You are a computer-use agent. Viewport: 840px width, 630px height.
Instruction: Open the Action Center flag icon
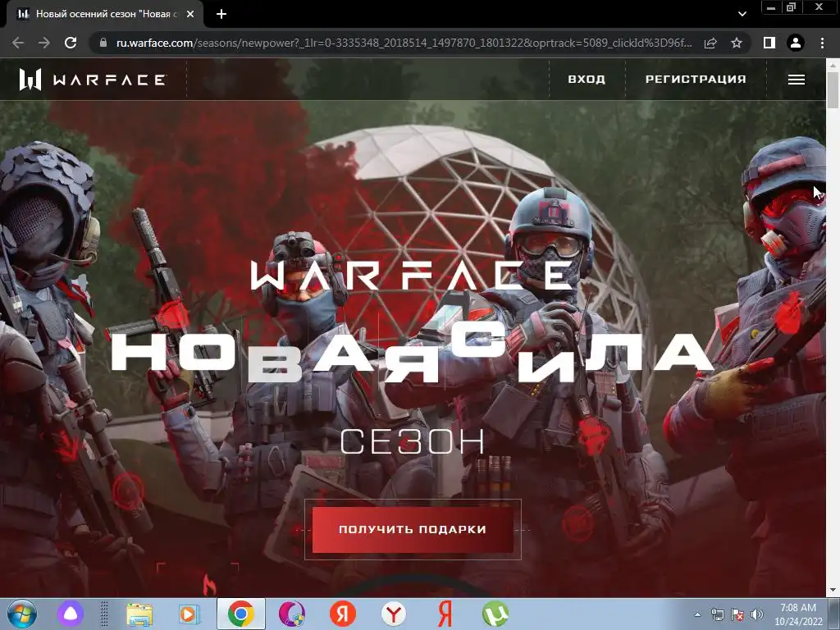pyautogui.click(x=737, y=614)
